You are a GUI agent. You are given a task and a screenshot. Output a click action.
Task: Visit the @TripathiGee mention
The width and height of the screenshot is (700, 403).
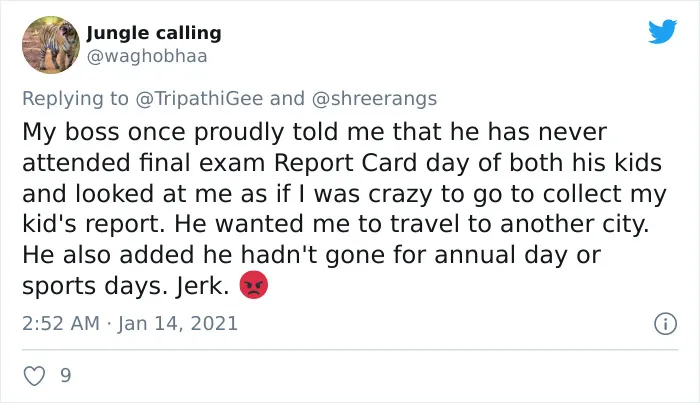point(199,99)
